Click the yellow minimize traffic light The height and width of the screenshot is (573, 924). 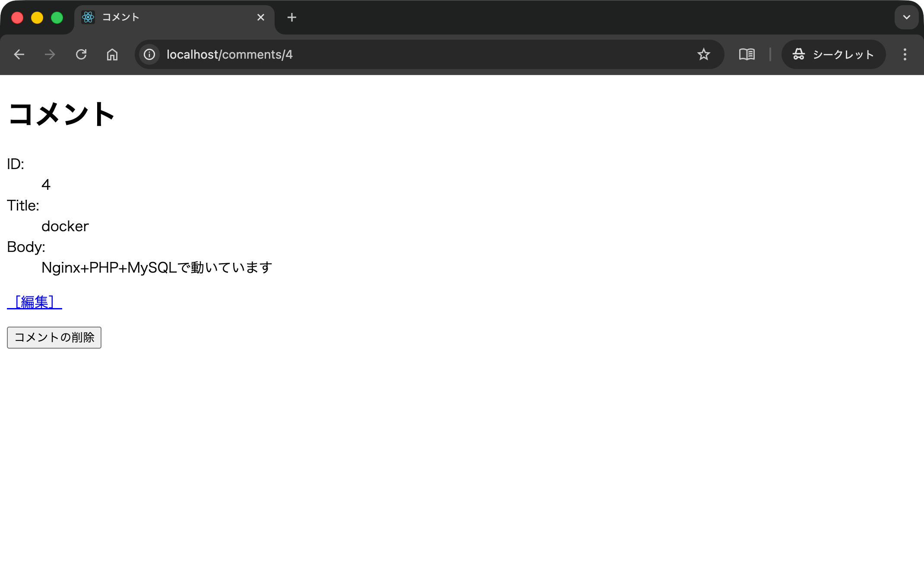(x=37, y=17)
